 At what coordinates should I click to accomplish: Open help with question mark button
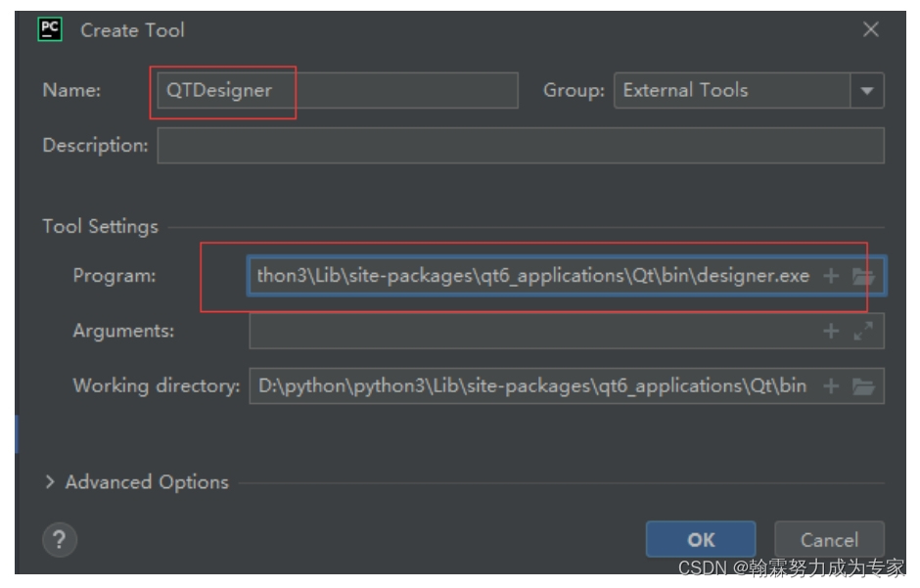point(60,540)
